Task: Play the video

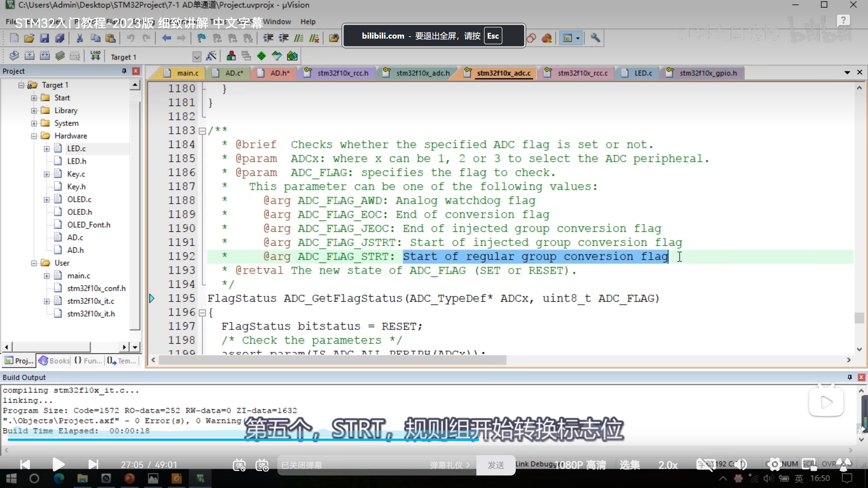Action: tap(58, 464)
